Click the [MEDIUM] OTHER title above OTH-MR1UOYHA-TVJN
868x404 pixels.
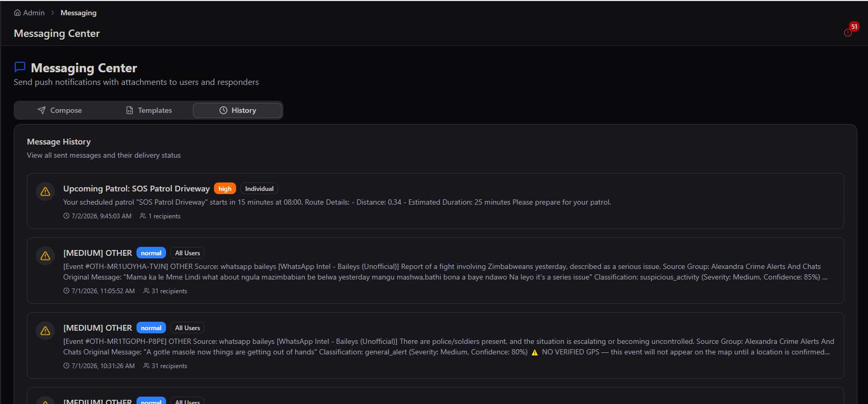97,253
